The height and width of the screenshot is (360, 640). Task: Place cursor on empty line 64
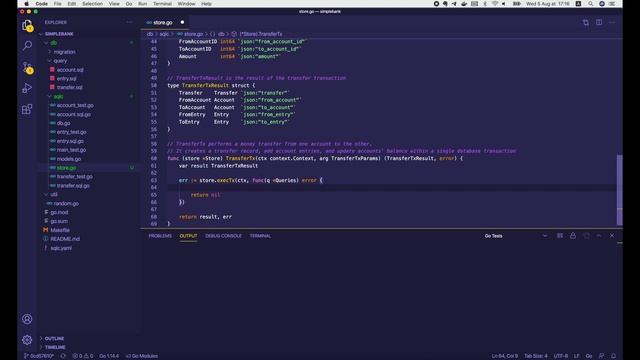tap(392, 187)
